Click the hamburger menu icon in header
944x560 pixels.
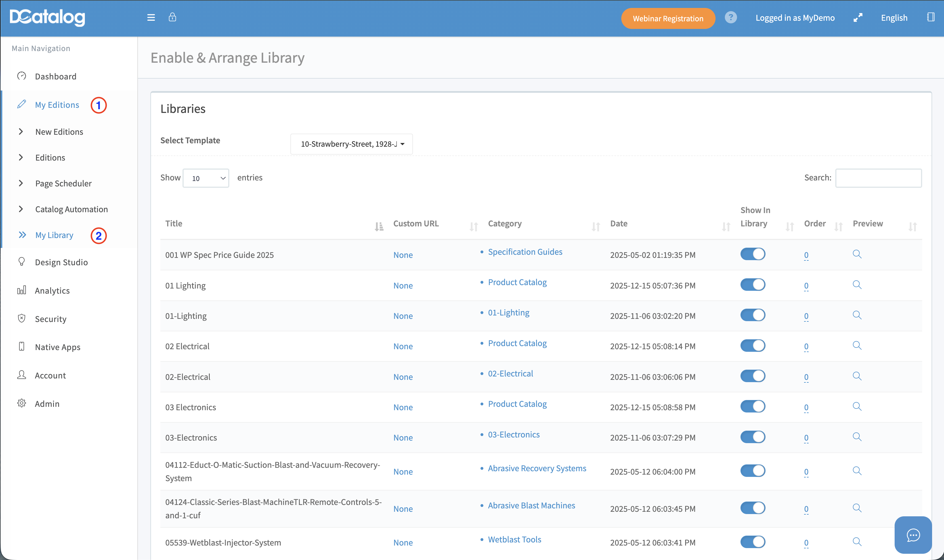151,18
